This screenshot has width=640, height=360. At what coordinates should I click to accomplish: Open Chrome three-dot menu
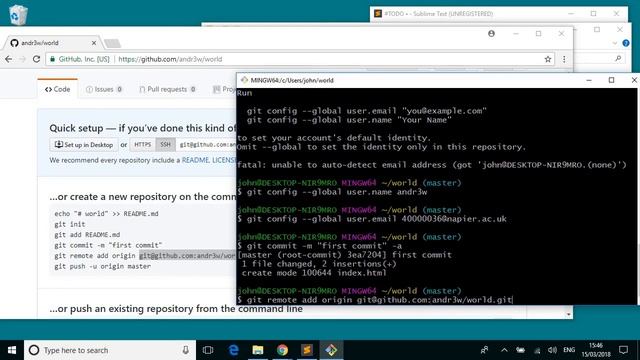coord(564,59)
